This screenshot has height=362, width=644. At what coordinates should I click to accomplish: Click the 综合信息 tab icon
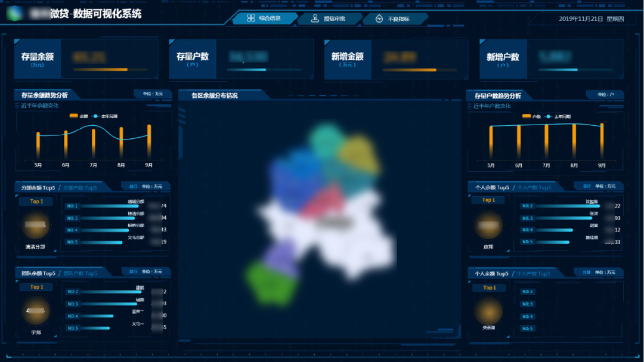click(251, 18)
